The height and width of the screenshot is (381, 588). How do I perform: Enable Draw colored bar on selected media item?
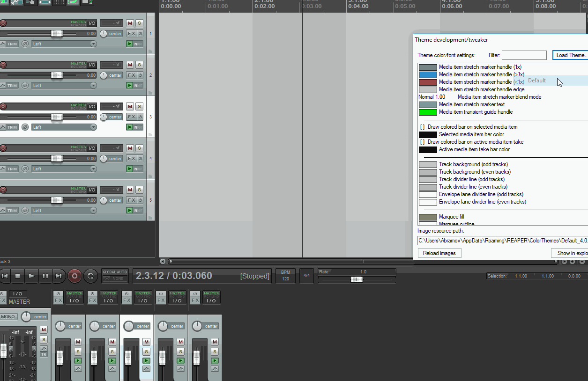pos(422,127)
